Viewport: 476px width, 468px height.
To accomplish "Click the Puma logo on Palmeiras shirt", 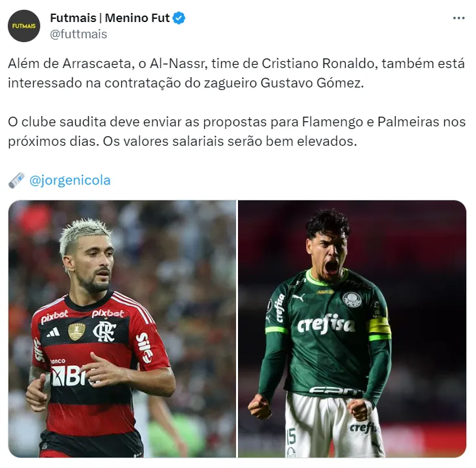I will pos(298,297).
